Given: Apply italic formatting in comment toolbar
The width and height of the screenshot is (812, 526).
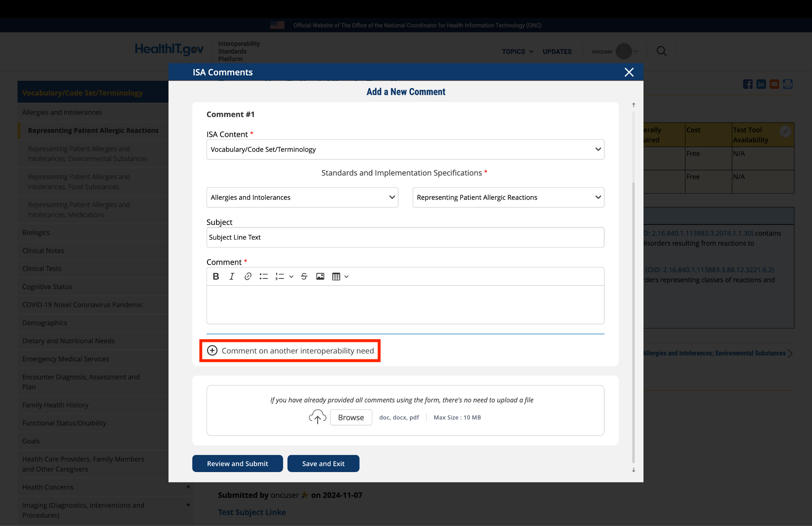Looking at the screenshot, I should pos(232,276).
